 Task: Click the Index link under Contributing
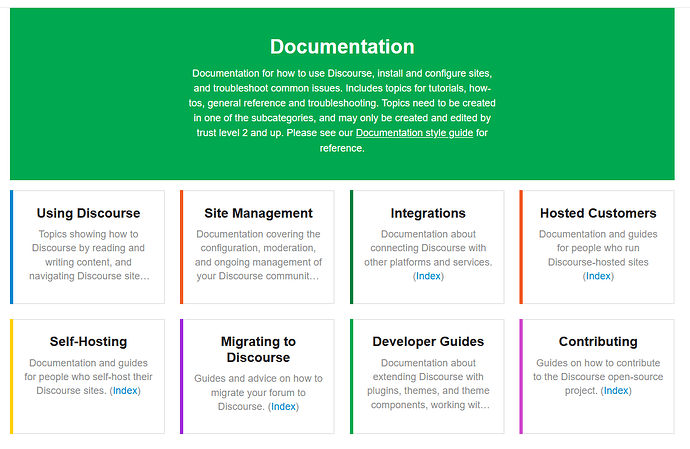coord(616,390)
